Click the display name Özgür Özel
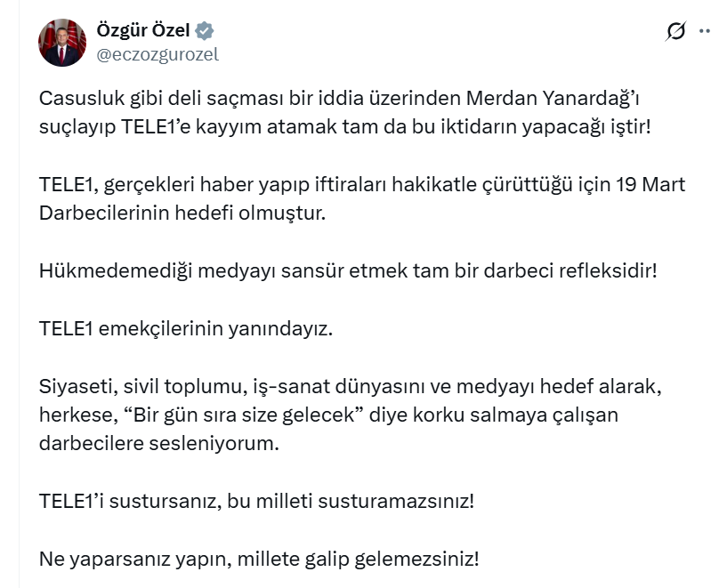The image size is (711, 588). (x=142, y=31)
